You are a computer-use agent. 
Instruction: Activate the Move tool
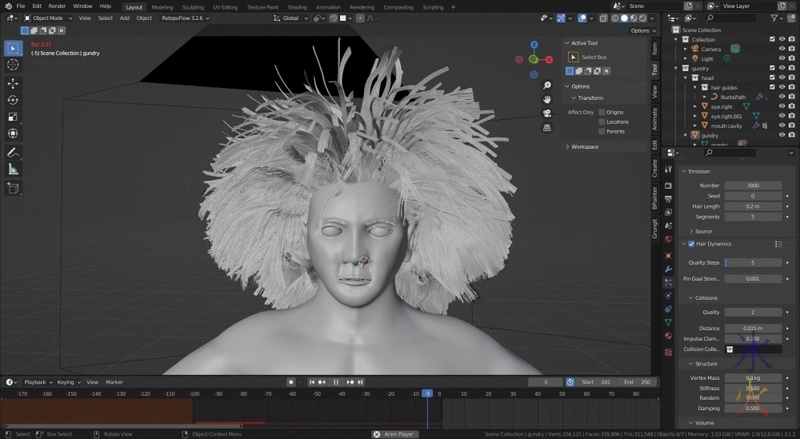coord(13,83)
